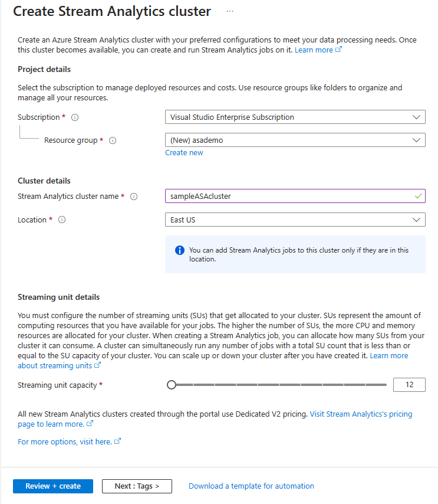The height and width of the screenshot is (504, 438).
Task: Open 'Download a template for automation'
Action: coord(251,486)
